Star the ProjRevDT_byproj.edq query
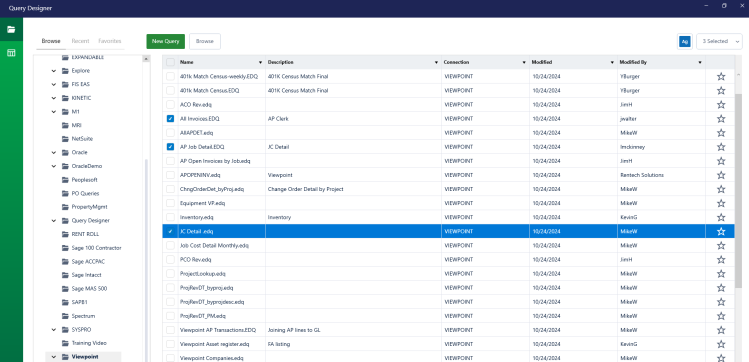 click(721, 288)
